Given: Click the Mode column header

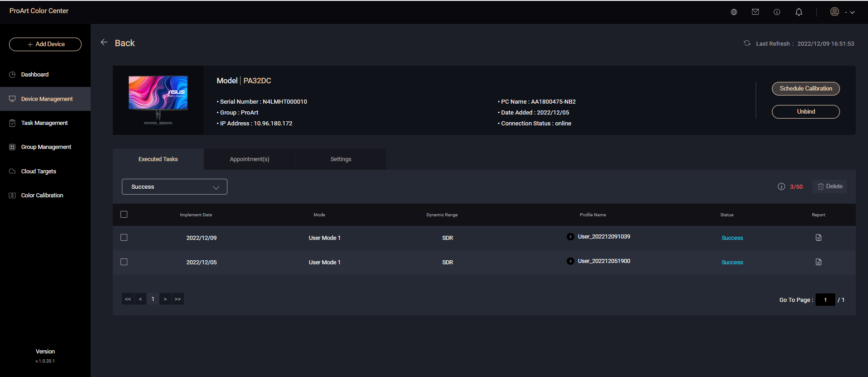Looking at the screenshot, I should pos(319,215).
